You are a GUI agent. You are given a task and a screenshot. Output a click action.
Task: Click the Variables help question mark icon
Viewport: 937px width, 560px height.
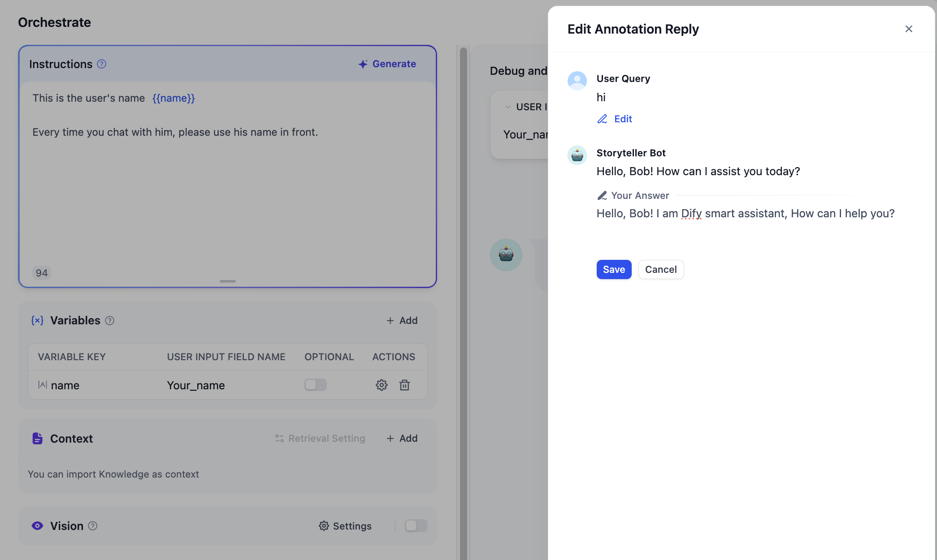pos(110,321)
